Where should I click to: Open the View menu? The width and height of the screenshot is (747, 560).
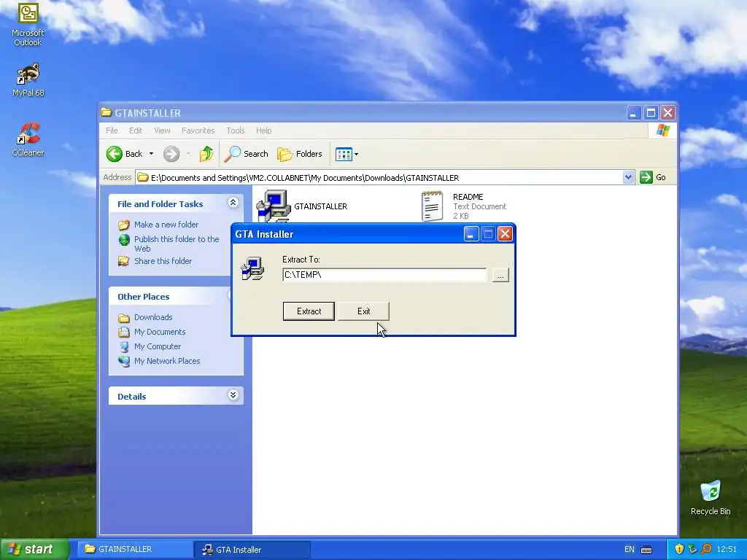coord(162,131)
